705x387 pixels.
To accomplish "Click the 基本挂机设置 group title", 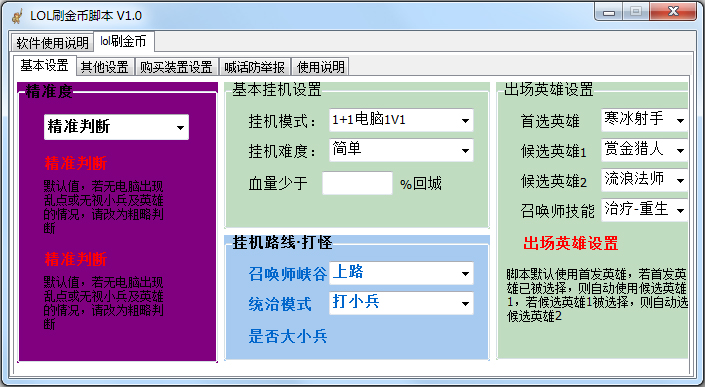I will click(277, 89).
